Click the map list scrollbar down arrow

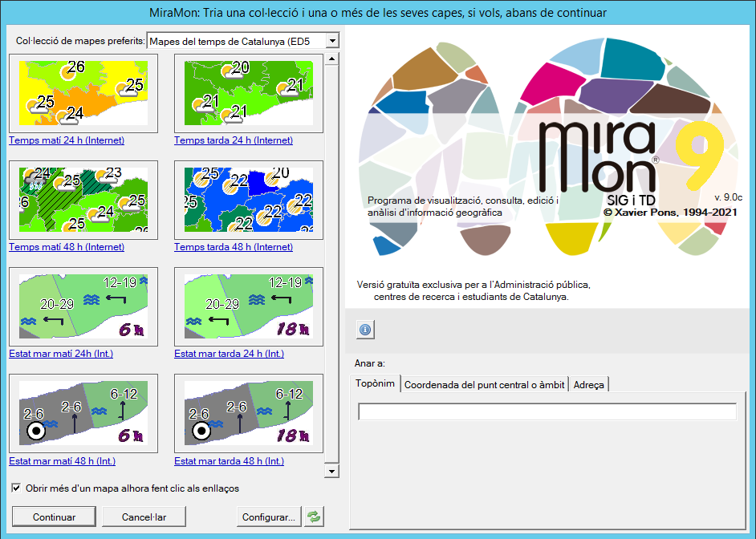pyautogui.click(x=331, y=471)
